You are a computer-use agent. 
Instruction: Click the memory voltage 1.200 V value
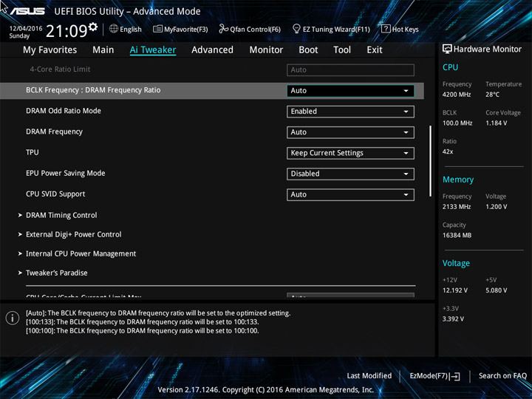(496, 207)
